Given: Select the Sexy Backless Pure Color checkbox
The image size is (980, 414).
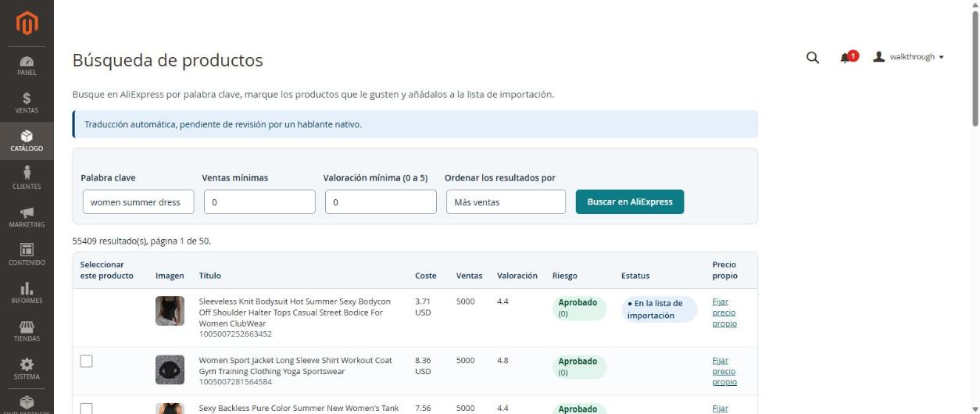Looking at the screenshot, I should point(87,409).
